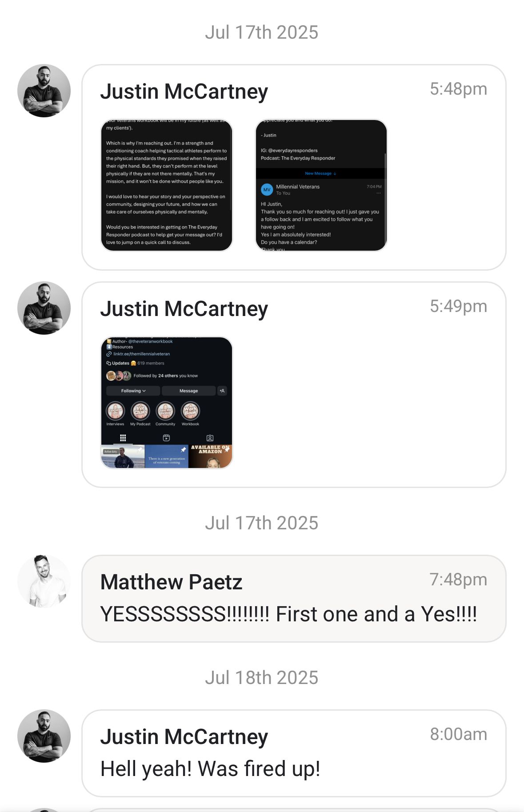Image resolution: width=524 pixels, height=812 pixels.
Task: Open Justin McCartney's avatar on 5:48pm message
Action: [44, 91]
